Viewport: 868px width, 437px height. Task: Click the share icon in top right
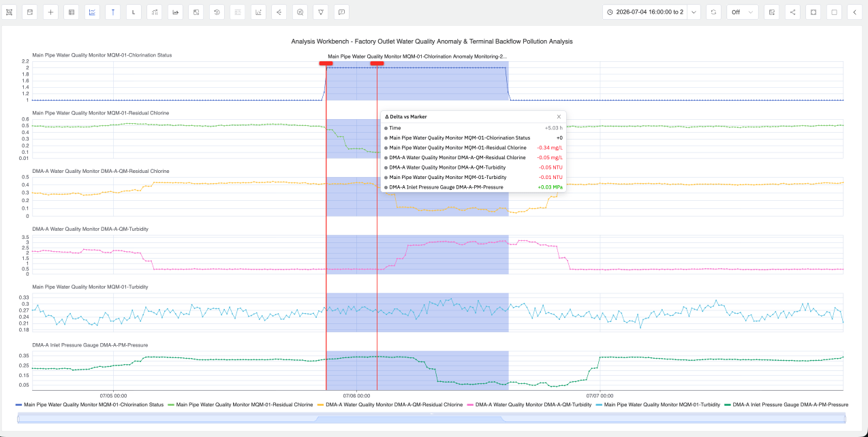click(x=792, y=12)
